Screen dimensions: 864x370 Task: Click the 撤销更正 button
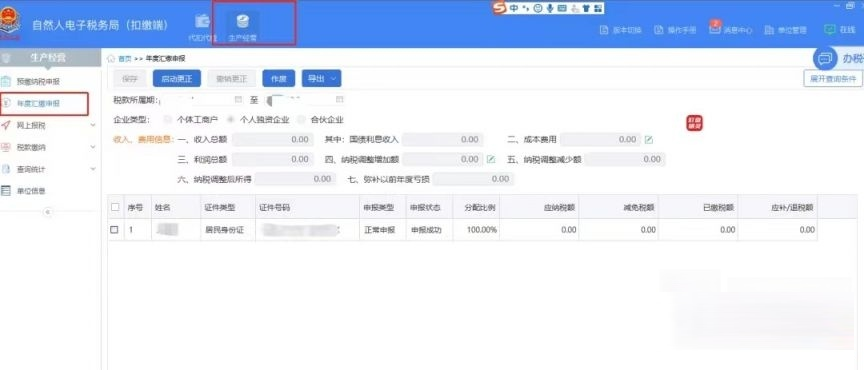coord(231,78)
